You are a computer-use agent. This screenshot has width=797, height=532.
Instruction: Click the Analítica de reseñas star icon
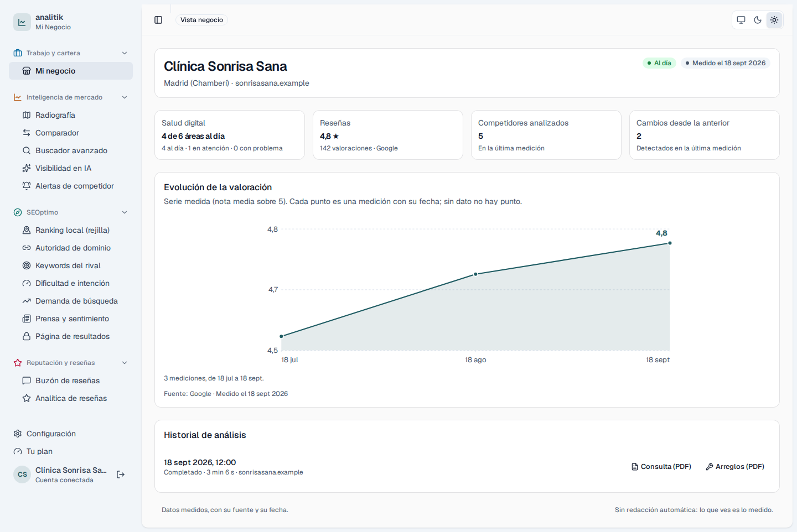pyautogui.click(x=27, y=398)
